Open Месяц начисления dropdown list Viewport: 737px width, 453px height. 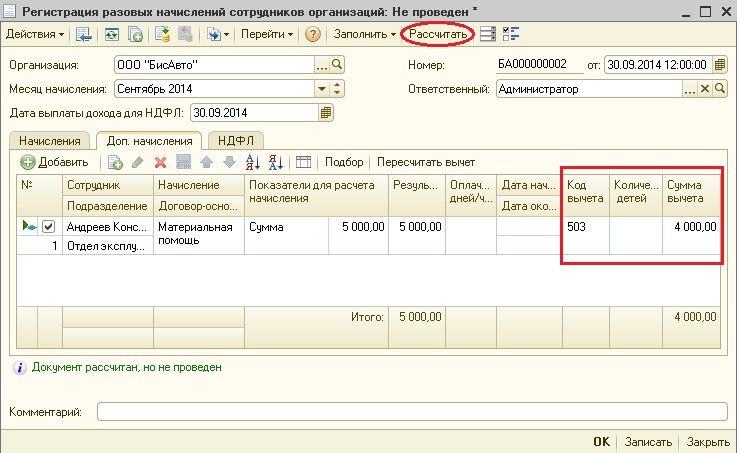tap(322, 89)
